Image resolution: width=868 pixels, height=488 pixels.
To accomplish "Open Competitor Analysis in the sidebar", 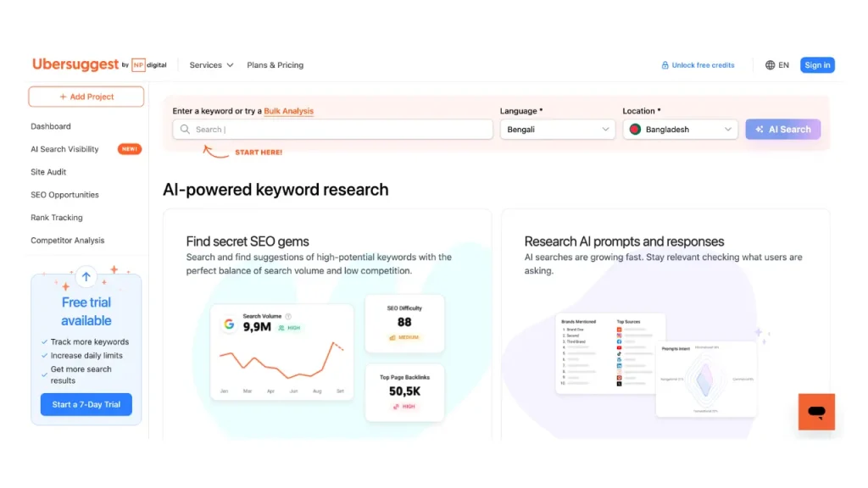I will coord(68,240).
